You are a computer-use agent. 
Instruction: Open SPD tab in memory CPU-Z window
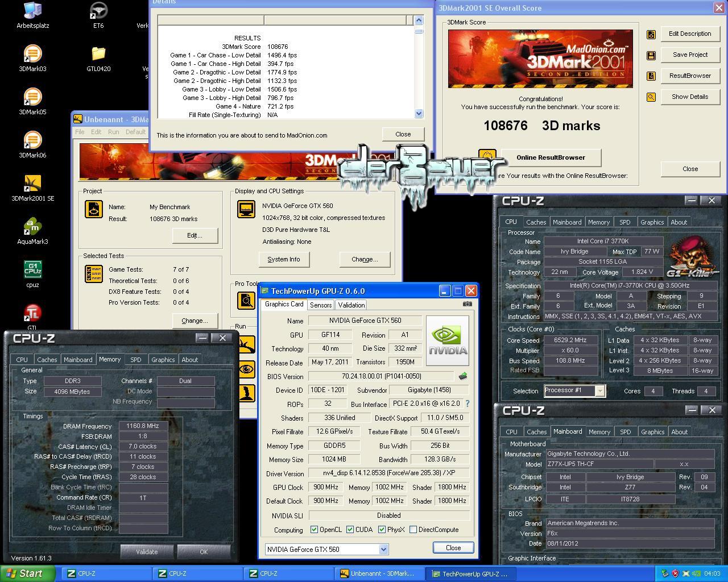tap(135, 360)
